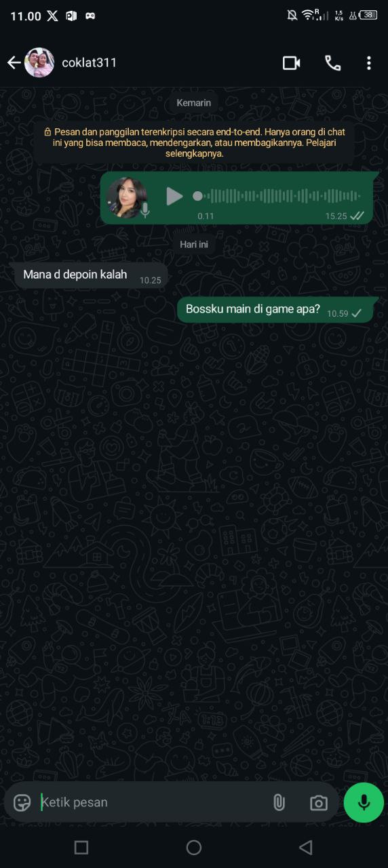388x868 pixels.
Task: Start a video call with coklat311
Action: (292, 63)
